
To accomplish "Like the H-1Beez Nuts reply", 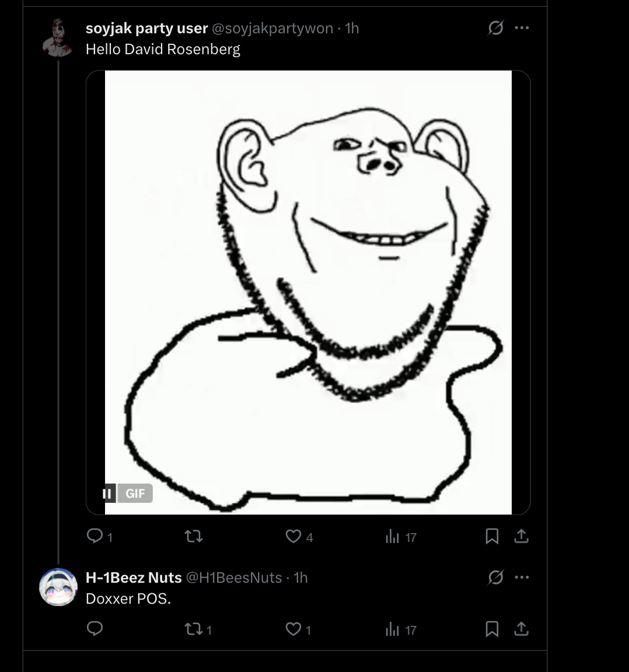I will point(293,629).
